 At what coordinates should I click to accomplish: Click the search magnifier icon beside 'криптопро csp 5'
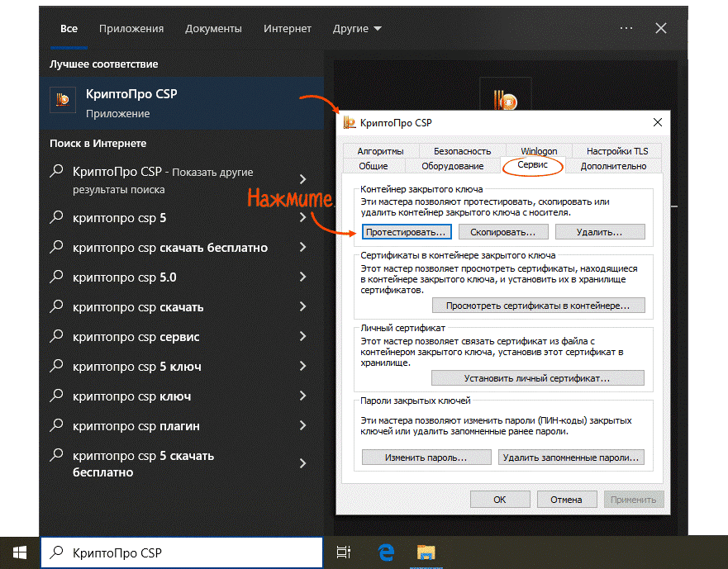56,218
